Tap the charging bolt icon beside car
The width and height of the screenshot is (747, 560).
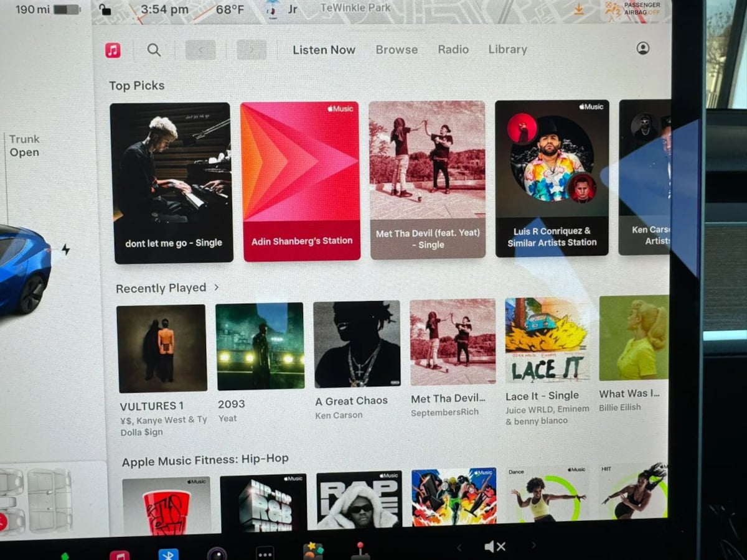point(65,250)
